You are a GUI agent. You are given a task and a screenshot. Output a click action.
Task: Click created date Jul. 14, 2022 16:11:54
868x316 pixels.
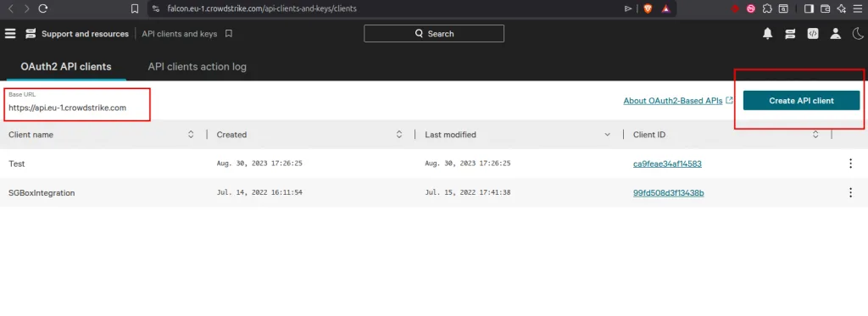259,192
